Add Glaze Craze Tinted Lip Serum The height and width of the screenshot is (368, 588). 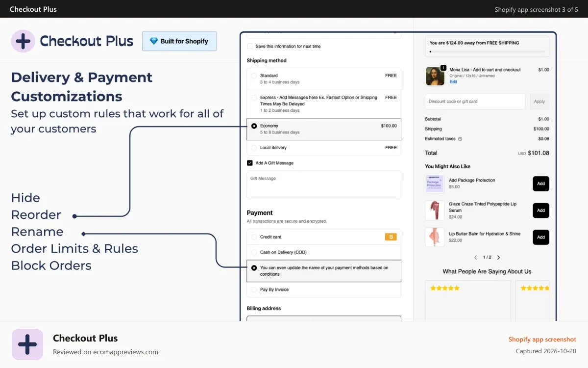pyautogui.click(x=541, y=210)
